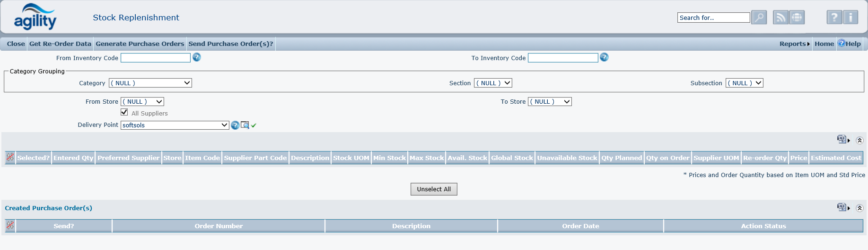Click the magnifier search button in the header
The width and height of the screenshot is (868, 250).
759,18
